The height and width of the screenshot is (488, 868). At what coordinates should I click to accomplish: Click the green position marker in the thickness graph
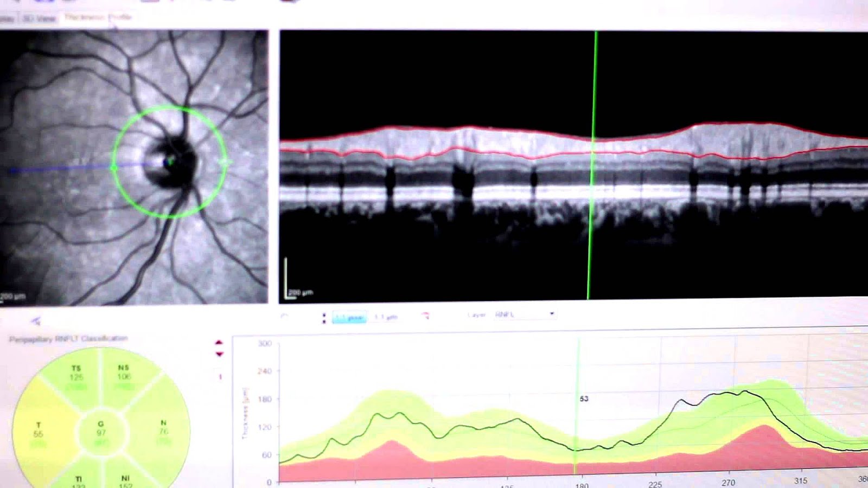pos(577,408)
